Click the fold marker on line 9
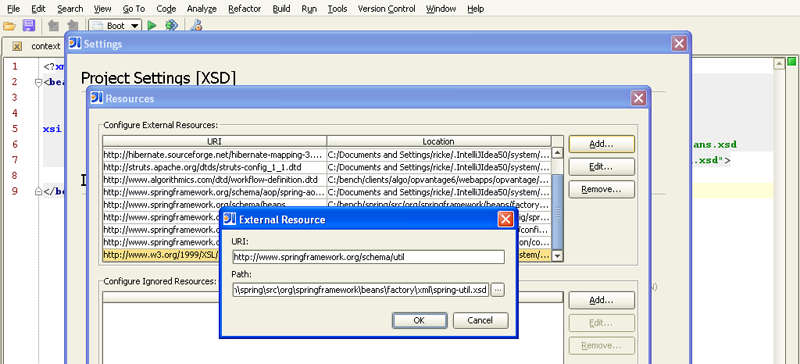 (38, 192)
